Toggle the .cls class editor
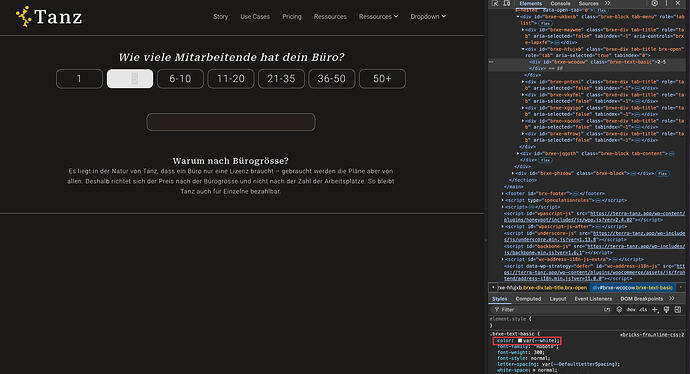The width and height of the screenshot is (690, 374). tap(643, 310)
